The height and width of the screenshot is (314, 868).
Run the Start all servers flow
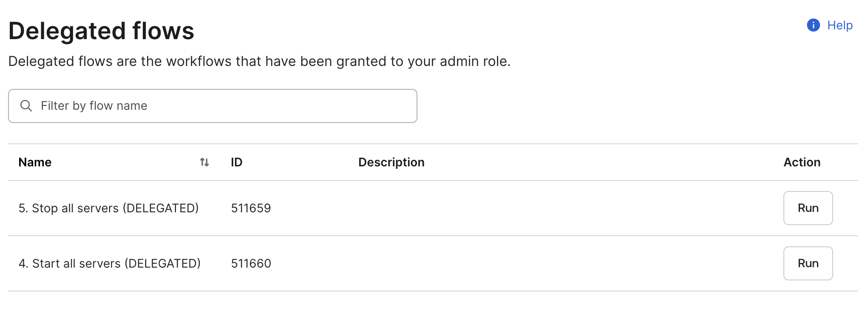pos(808,263)
